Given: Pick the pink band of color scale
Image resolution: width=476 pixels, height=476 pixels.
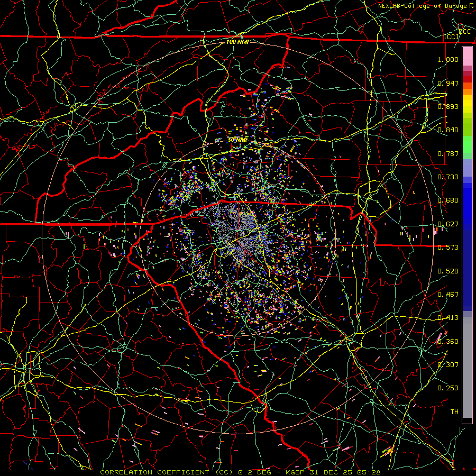Looking at the screenshot, I should (x=467, y=57).
